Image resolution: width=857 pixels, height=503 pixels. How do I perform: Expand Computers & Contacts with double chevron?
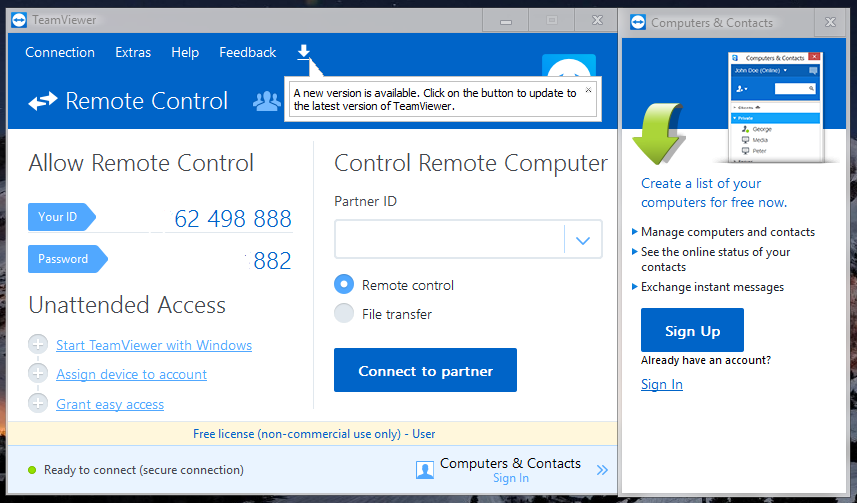pos(602,470)
